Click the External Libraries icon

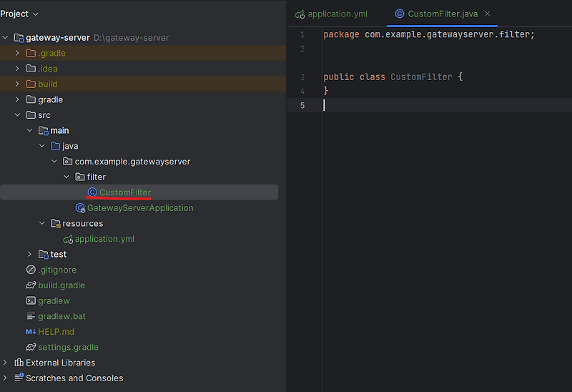point(19,363)
